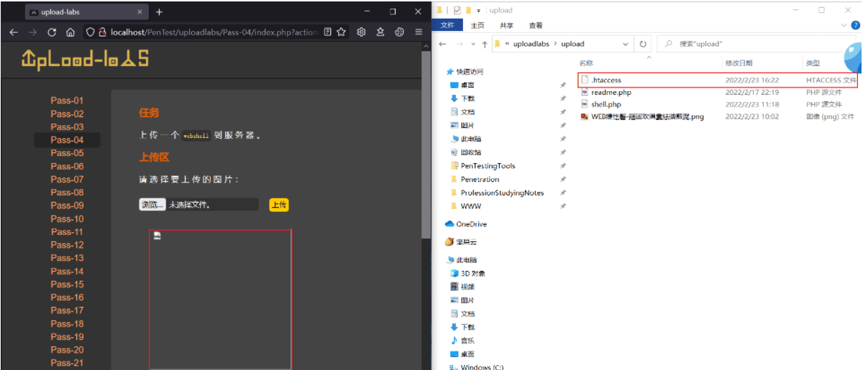868x370 pixels.
Task: Go back in the Firefox browser
Action: [x=13, y=32]
